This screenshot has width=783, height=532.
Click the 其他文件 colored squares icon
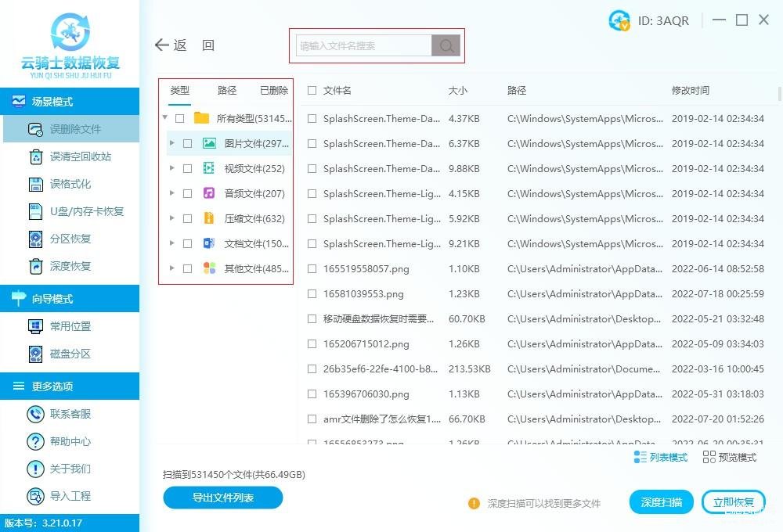point(209,268)
